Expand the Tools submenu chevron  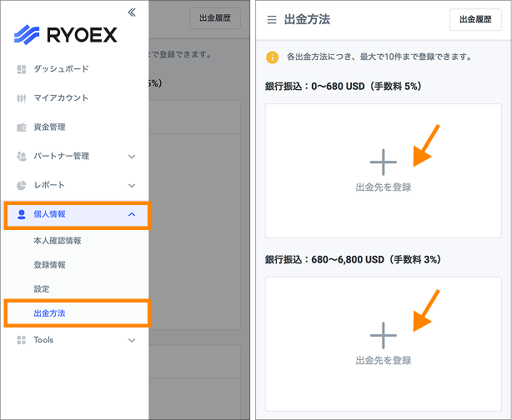pos(131,340)
